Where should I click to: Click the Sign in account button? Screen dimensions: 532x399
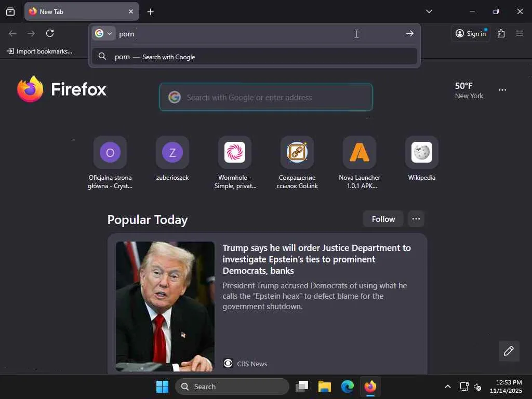tap(471, 33)
